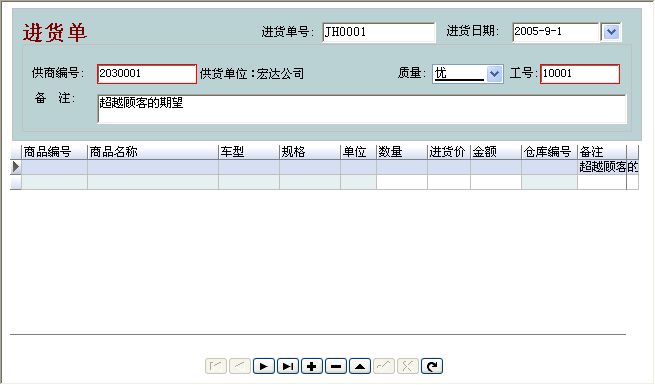Click the 进货单号 field JH0001
This screenshot has width=655, height=385.
tap(379, 32)
